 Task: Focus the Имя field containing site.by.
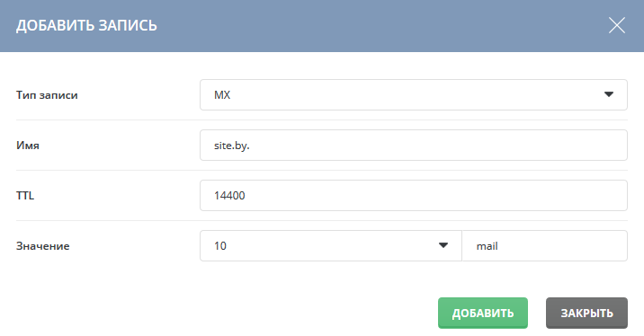tap(414, 146)
